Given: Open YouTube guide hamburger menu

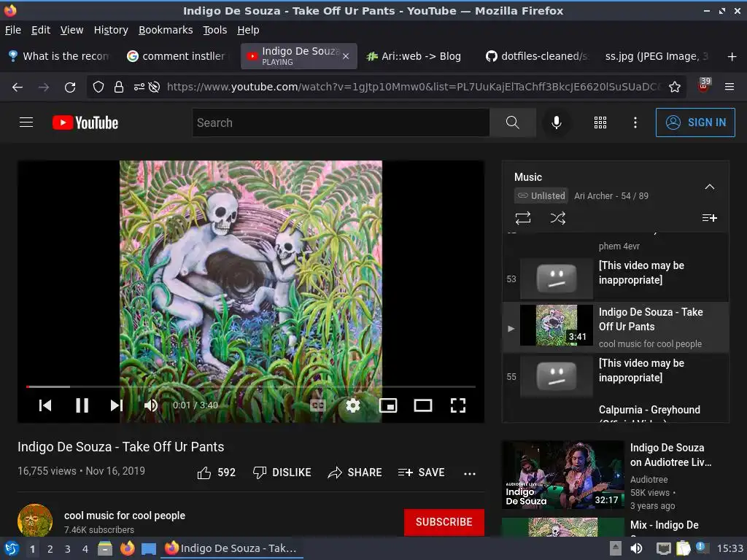Looking at the screenshot, I should (26, 122).
